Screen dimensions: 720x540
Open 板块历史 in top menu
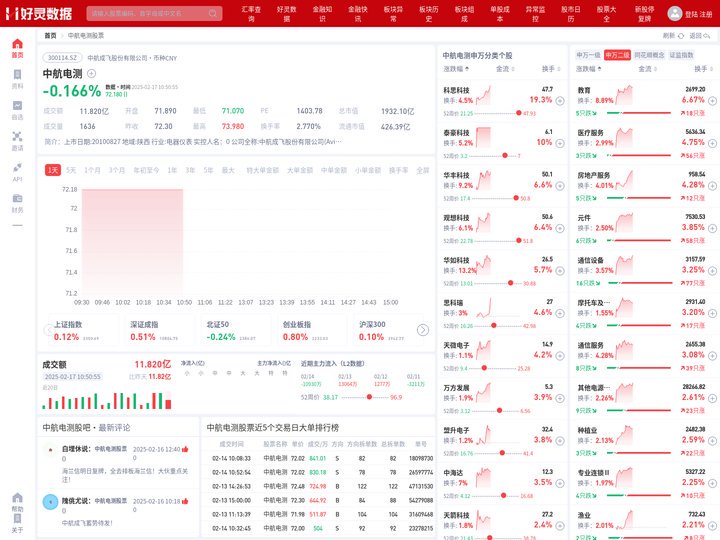click(429, 14)
